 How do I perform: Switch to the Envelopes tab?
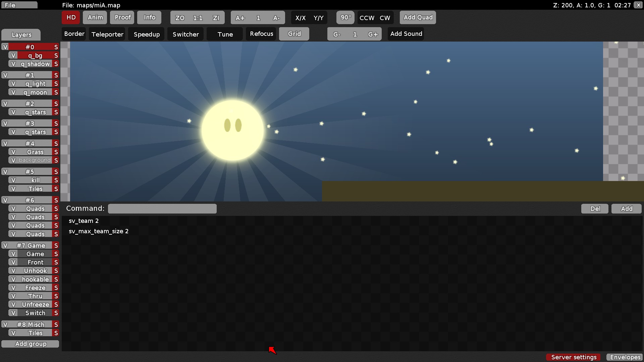tap(625, 357)
